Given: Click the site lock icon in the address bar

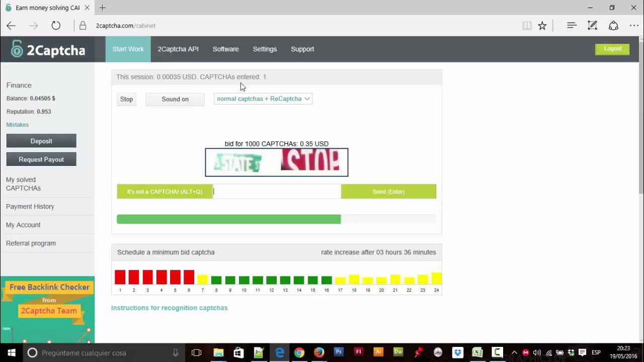Looking at the screenshot, I should point(84,26).
